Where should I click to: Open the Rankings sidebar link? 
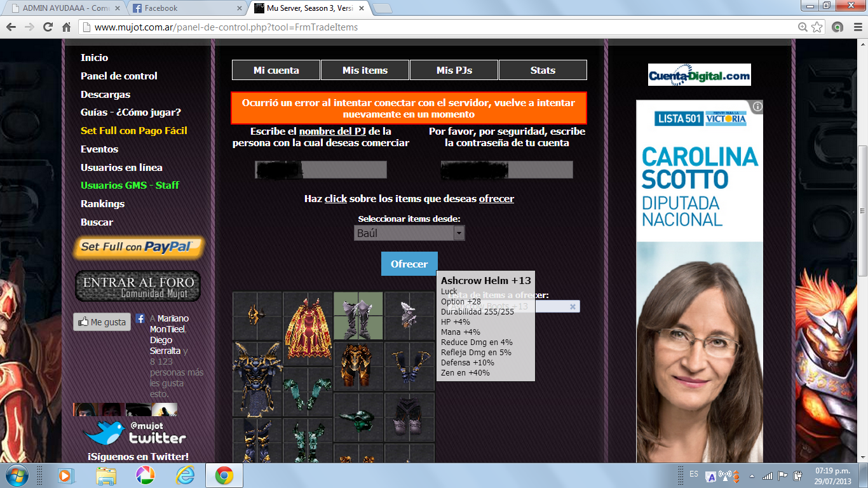click(x=102, y=204)
